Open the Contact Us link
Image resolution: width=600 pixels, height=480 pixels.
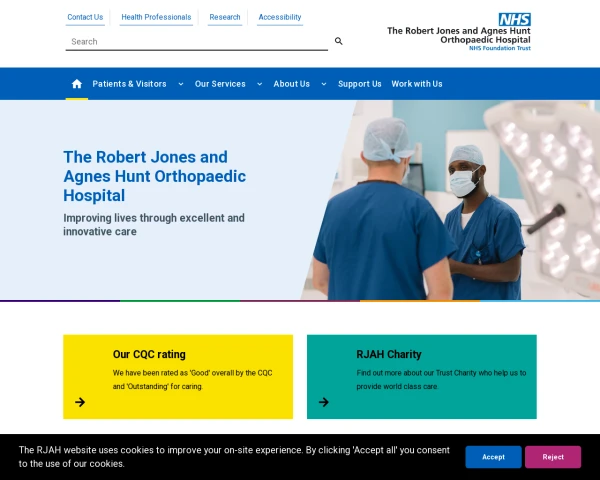[x=85, y=17]
